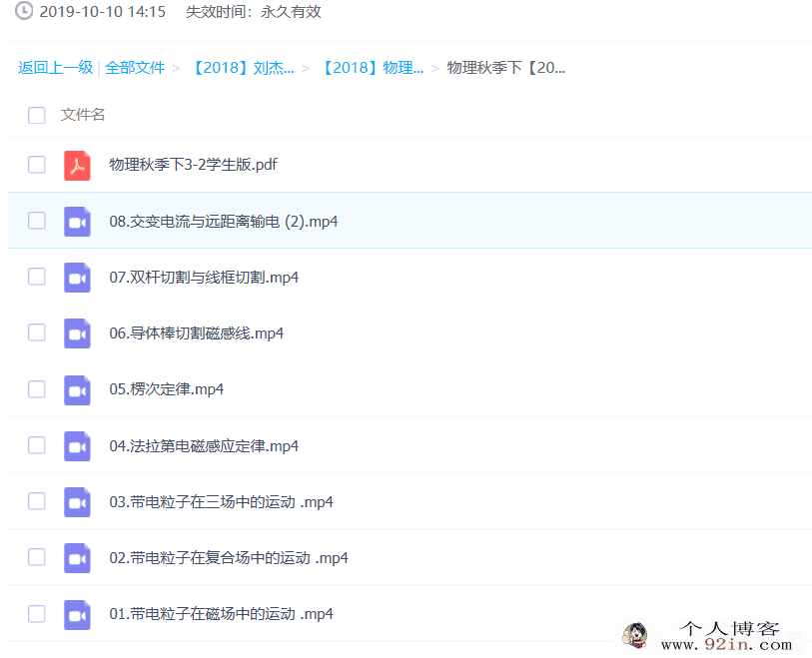Click current folder 物理秋季下【20... in breadcrumb
This screenshot has height=658, width=812.
pos(506,67)
